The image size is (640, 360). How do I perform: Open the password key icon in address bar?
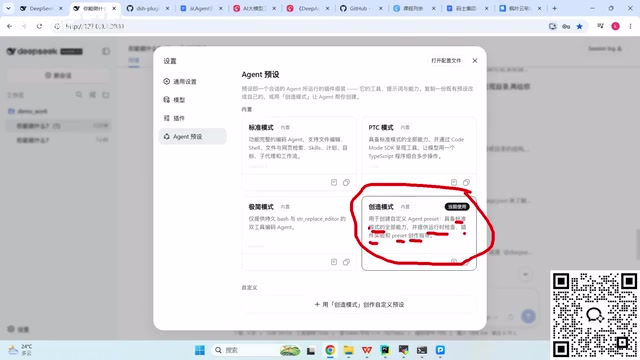pyautogui.click(x=566, y=26)
